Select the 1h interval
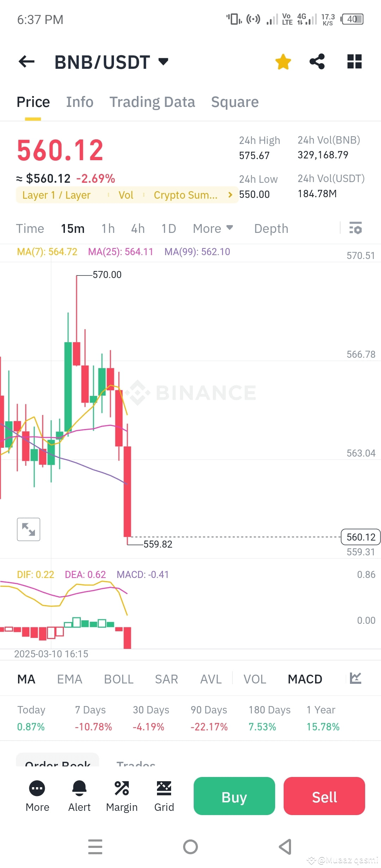Viewport: 381px width, 868px height. coord(108,229)
